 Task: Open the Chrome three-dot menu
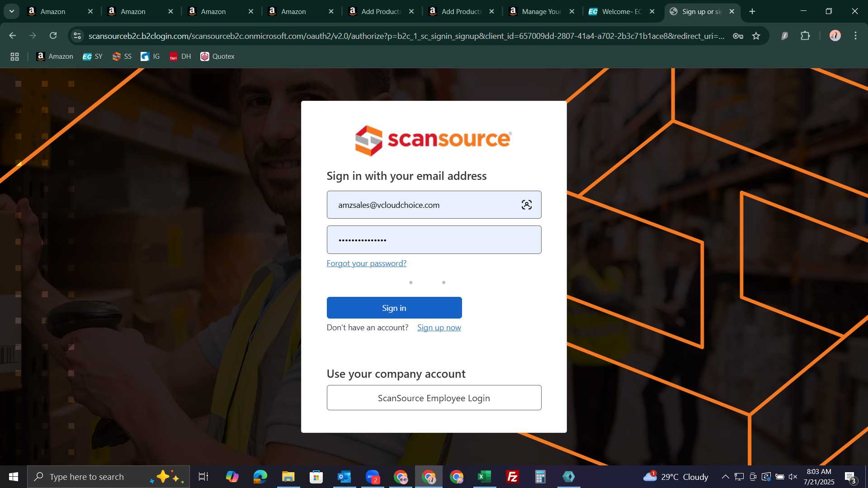(x=855, y=36)
